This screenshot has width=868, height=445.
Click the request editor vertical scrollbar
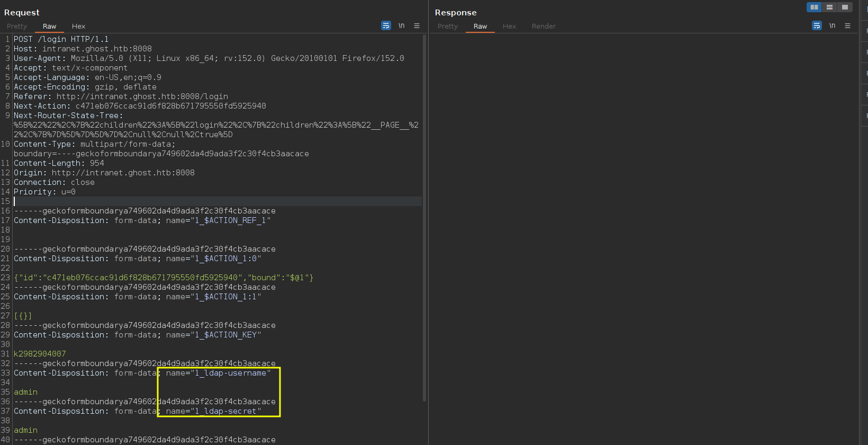click(424, 218)
